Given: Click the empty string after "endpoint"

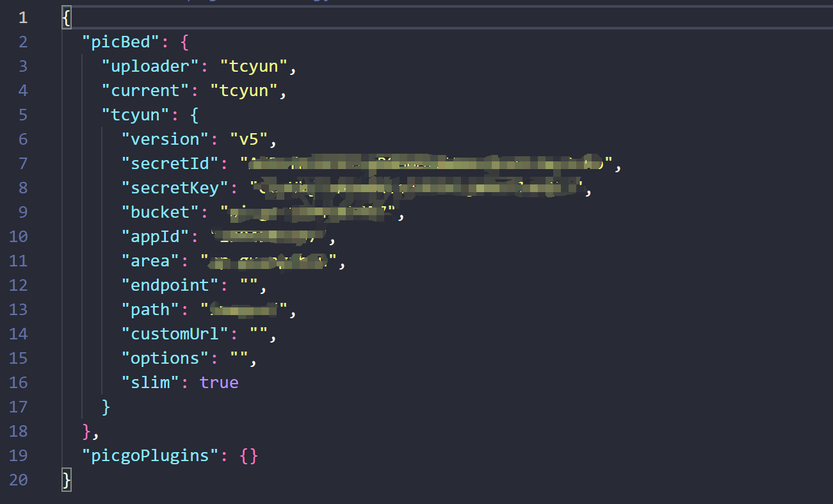Looking at the screenshot, I should click(250, 286).
